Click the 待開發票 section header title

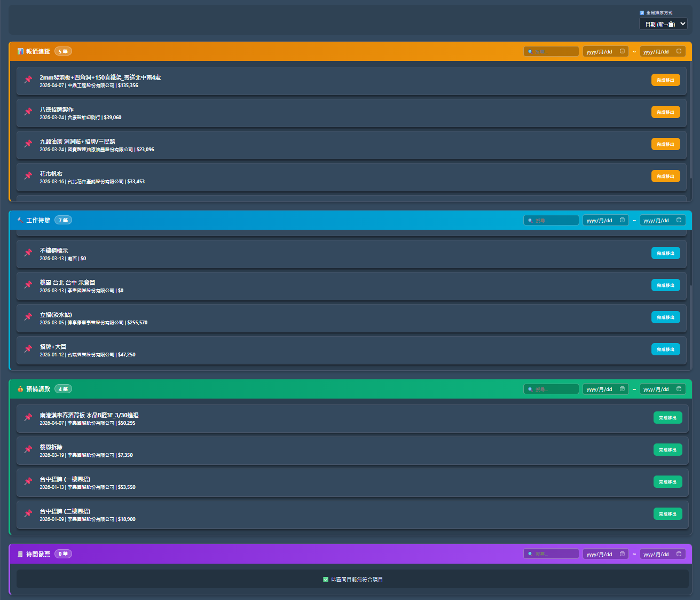tap(38, 554)
